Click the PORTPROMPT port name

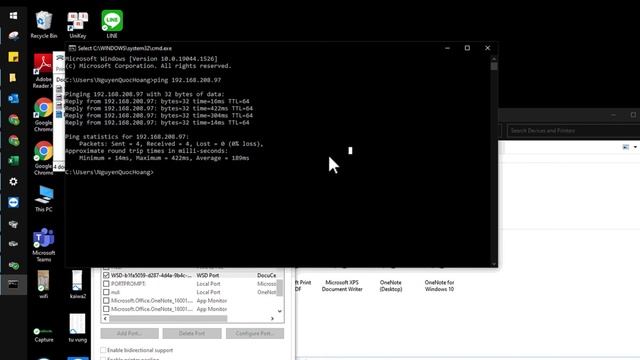click(128, 284)
